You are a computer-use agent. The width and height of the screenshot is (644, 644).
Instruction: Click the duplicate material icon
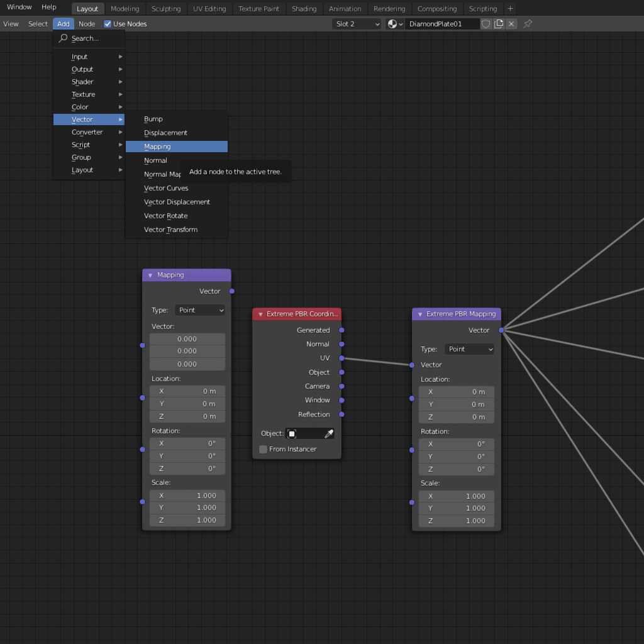click(499, 24)
